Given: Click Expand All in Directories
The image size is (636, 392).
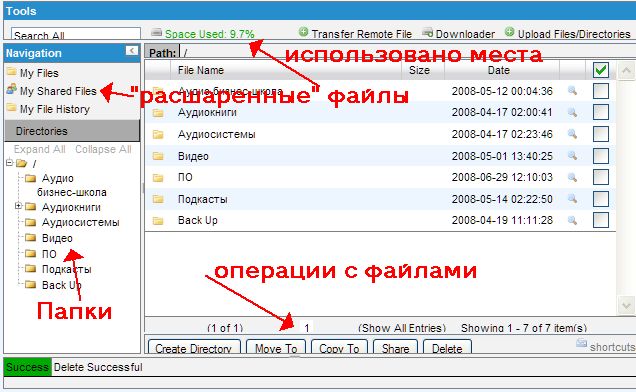Looking at the screenshot, I should click(x=39, y=149).
